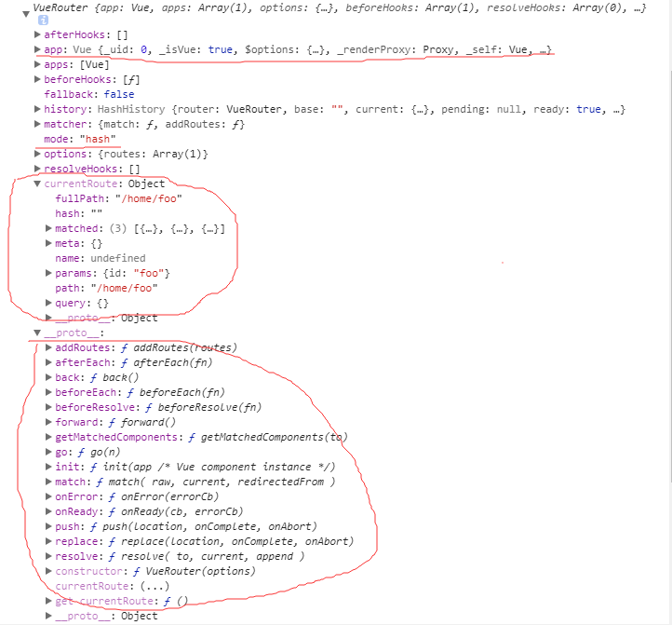Expand the __proto__ under currentRoute
The width and height of the screenshot is (672, 625).
click(48, 318)
